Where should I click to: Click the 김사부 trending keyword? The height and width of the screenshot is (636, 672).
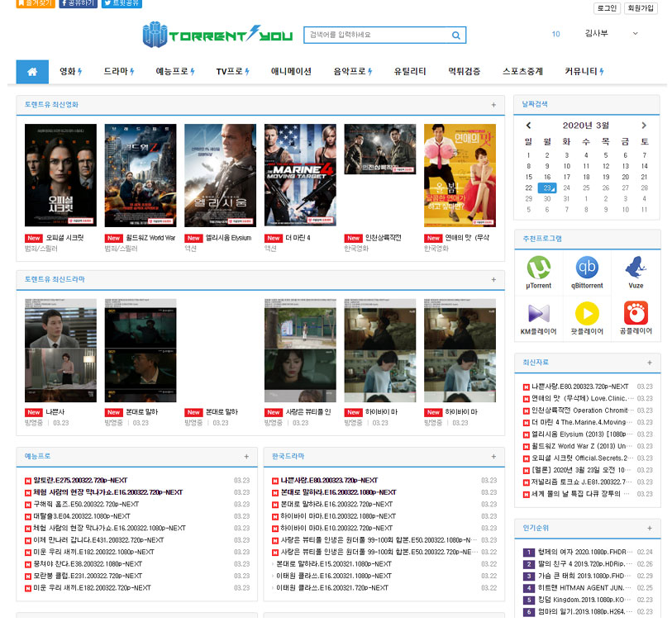[x=596, y=33]
